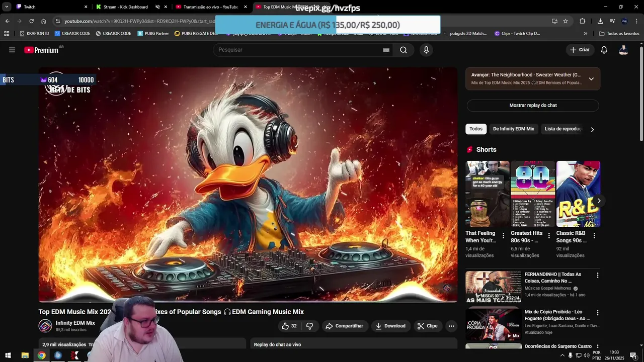
Task: Expand the Avançar playlist panel chevron
Action: tap(591, 79)
